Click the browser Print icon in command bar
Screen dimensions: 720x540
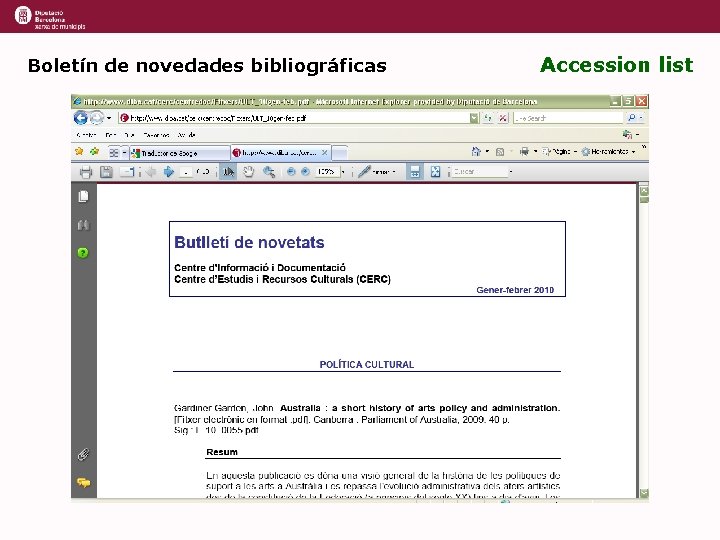coord(524,152)
